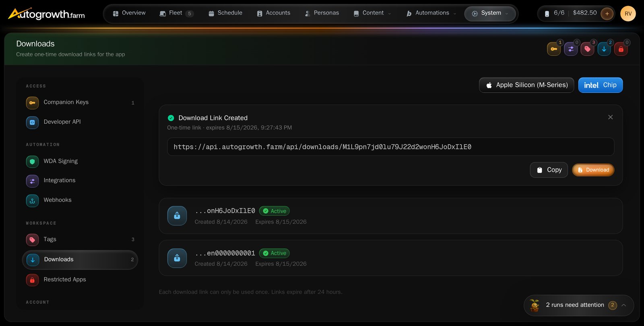The image size is (644, 326).
Task: Go to the Schedule tab
Action: (225, 13)
